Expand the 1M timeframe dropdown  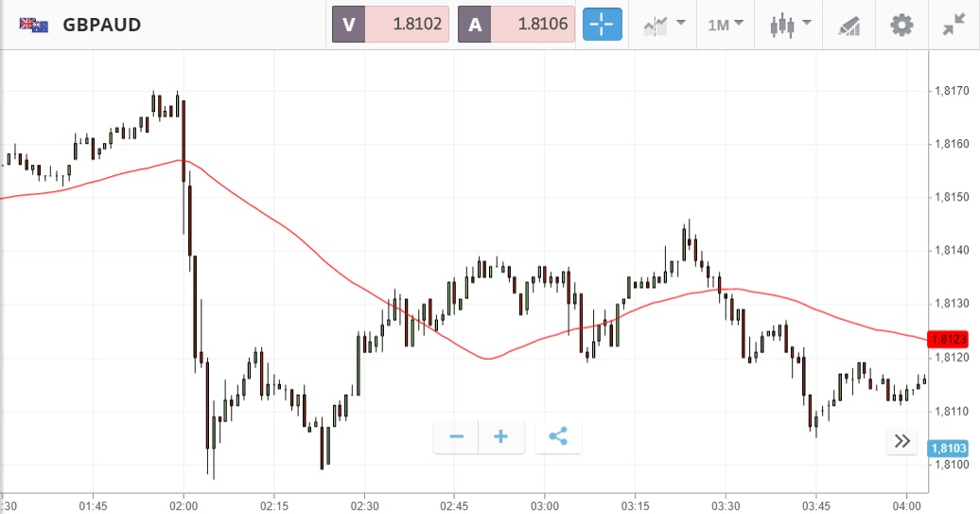pyautogui.click(x=726, y=25)
